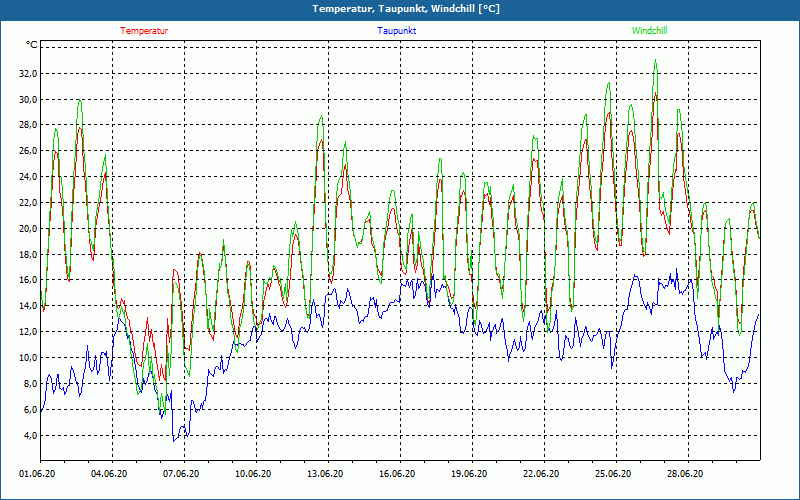Click the blue Taupunkt legend label

(396, 31)
